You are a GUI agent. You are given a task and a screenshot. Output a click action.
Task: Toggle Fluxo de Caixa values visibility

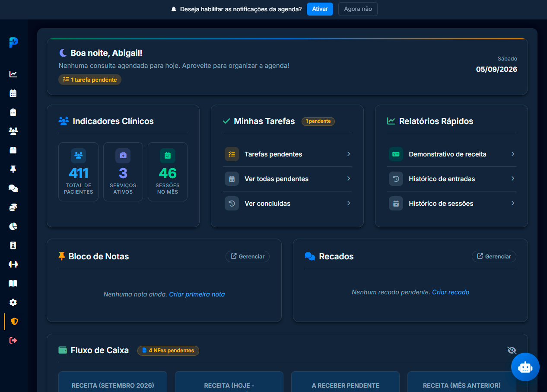[x=512, y=350]
